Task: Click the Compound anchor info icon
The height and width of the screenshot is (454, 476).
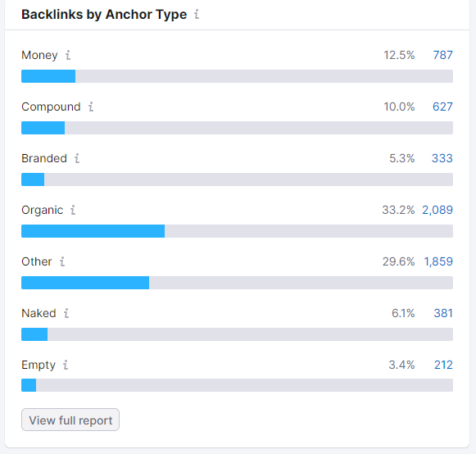Action: point(91,107)
